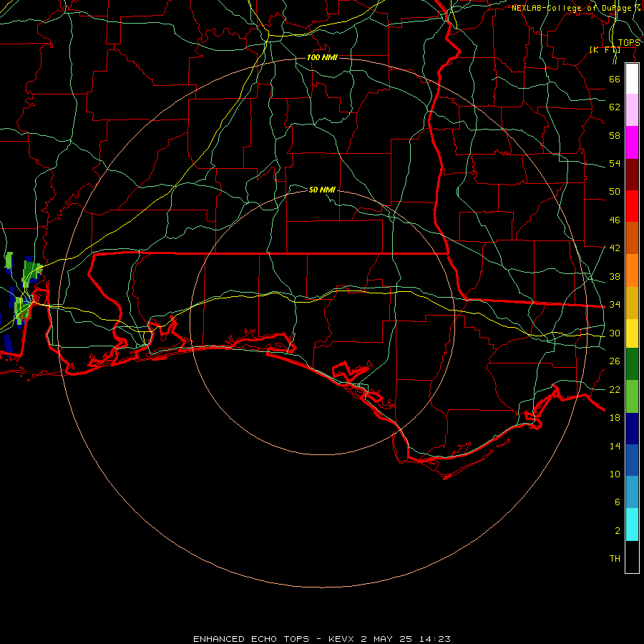Screen dimensions: 644x644
Task: Click the legend value 66
Action: coord(615,79)
